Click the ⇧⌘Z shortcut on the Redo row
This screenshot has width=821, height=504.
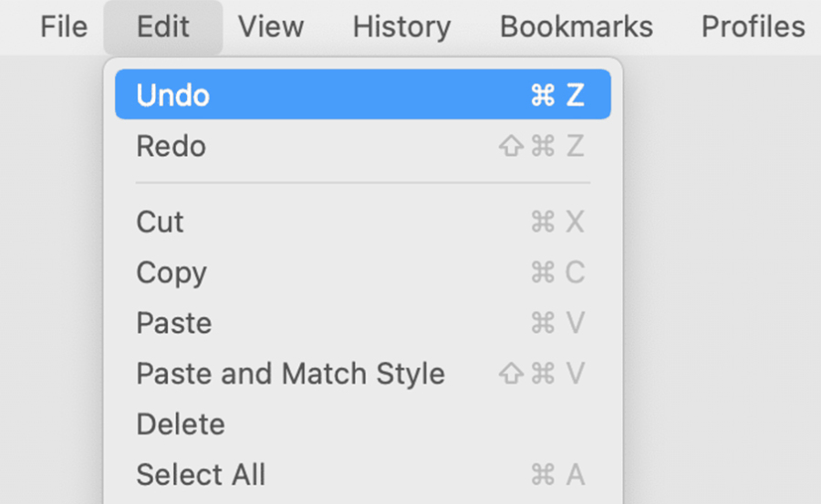[541, 146]
